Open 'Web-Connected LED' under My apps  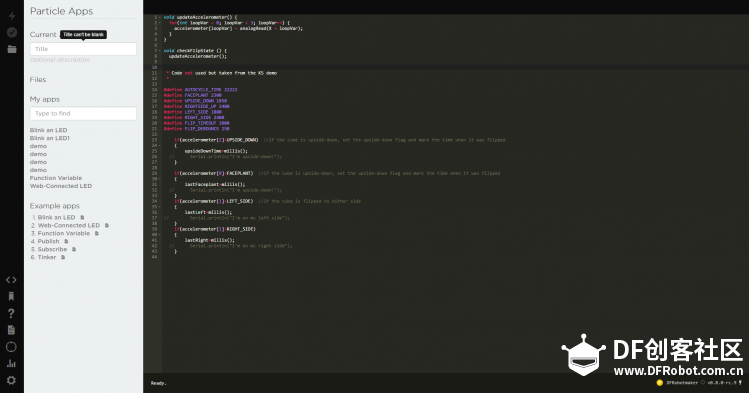click(61, 186)
